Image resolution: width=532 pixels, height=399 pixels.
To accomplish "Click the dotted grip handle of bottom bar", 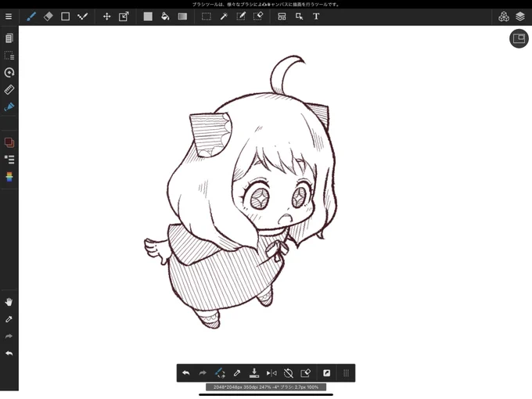I will tap(346, 373).
